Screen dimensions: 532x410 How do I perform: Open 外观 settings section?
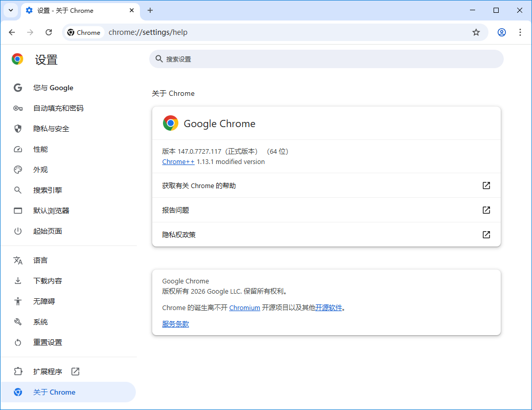click(68, 170)
